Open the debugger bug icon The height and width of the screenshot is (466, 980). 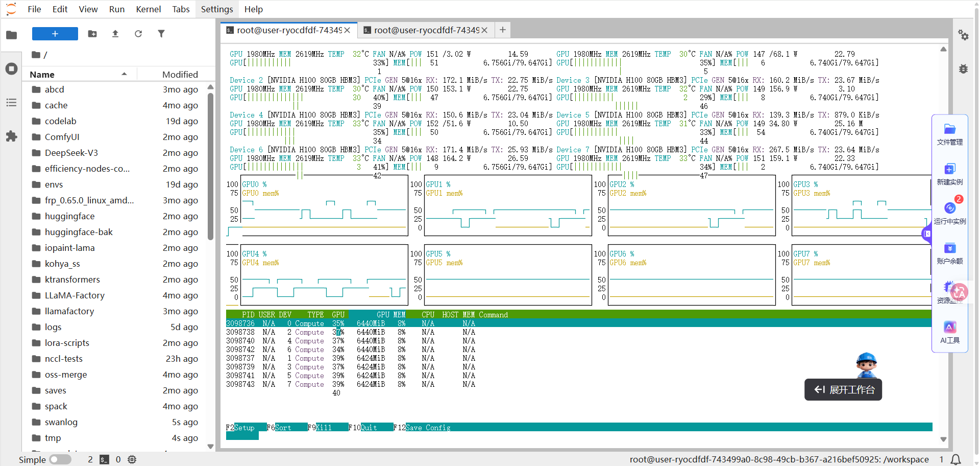pyautogui.click(x=963, y=69)
